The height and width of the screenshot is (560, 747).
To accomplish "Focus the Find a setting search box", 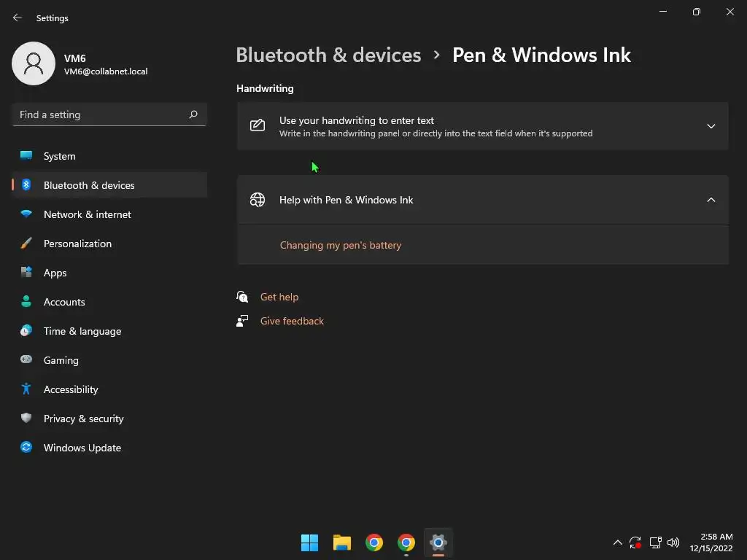I will [x=109, y=114].
